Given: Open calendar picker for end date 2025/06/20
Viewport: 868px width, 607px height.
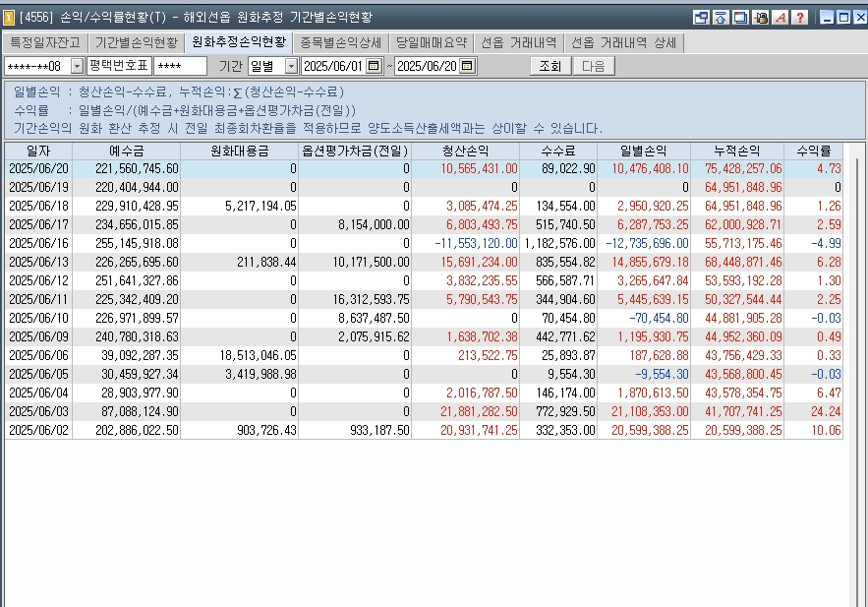Looking at the screenshot, I should [x=467, y=66].
